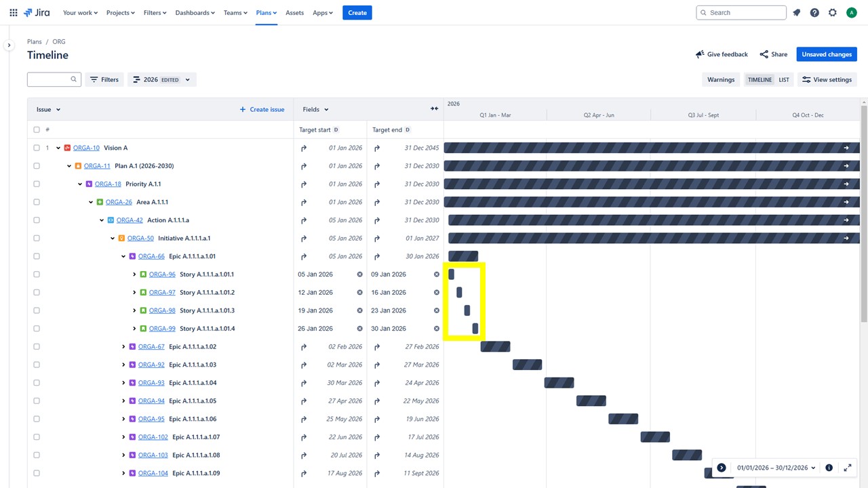Open the app switcher grid icon
Image resolution: width=868 pixels, height=488 pixels.
(x=14, y=13)
